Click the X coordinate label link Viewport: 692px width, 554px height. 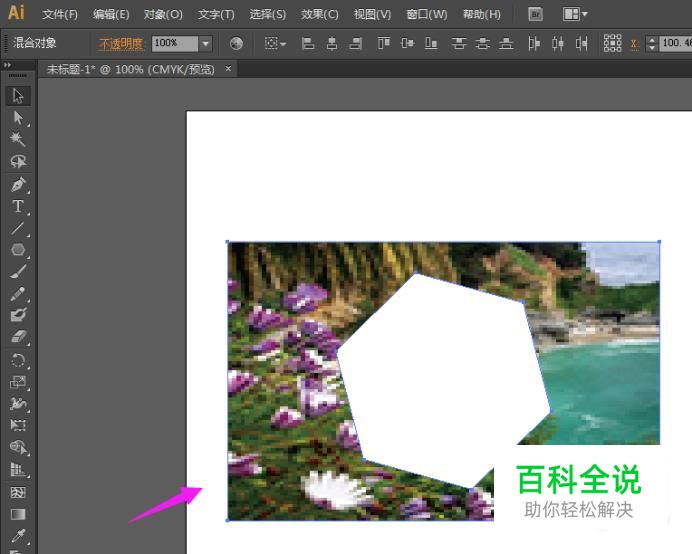[635, 43]
